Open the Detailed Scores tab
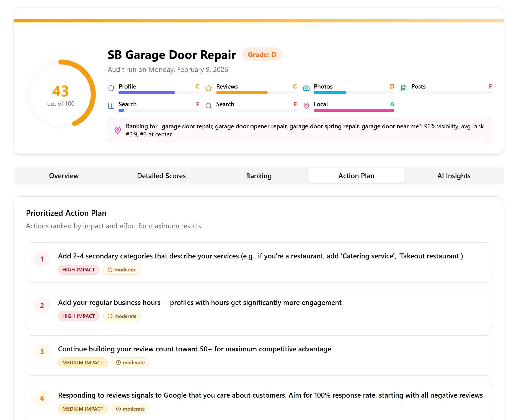516x420 pixels. pyautogui.click(x=161, y=175)
